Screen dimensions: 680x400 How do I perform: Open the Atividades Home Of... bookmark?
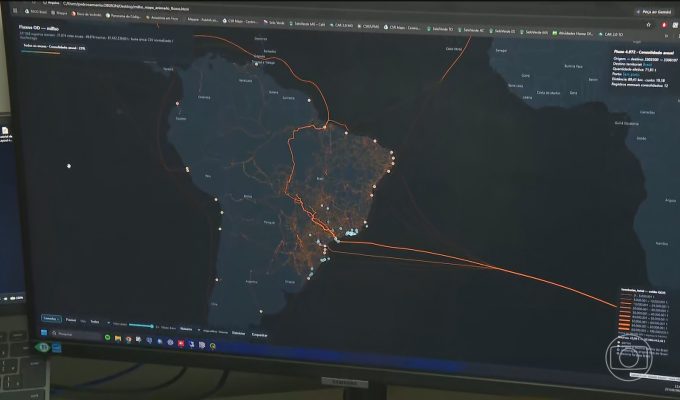click(x=573, y=33)
